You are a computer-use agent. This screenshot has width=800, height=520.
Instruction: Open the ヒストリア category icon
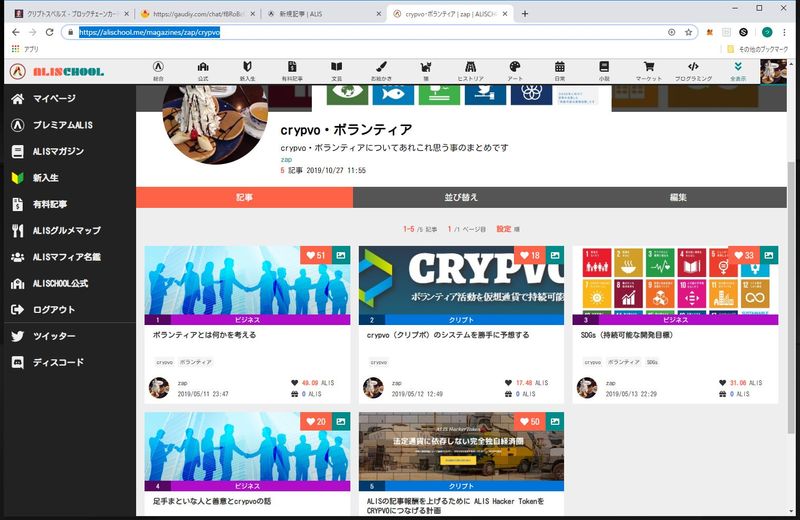470,71
